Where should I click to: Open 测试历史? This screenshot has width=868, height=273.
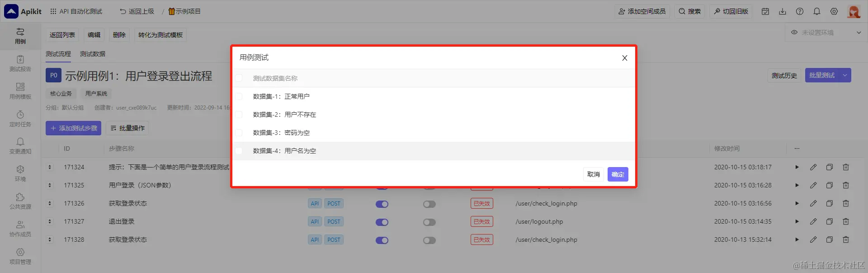(x=784, y=76)
